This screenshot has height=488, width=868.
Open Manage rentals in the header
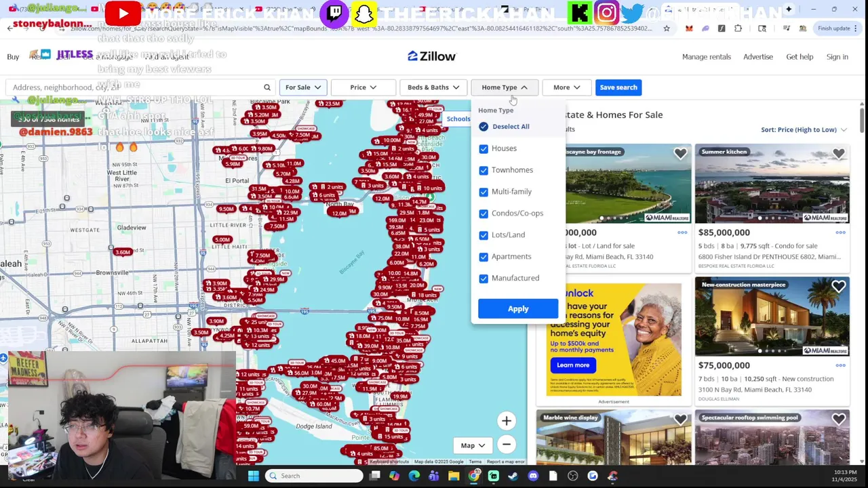tap(707, 57)
